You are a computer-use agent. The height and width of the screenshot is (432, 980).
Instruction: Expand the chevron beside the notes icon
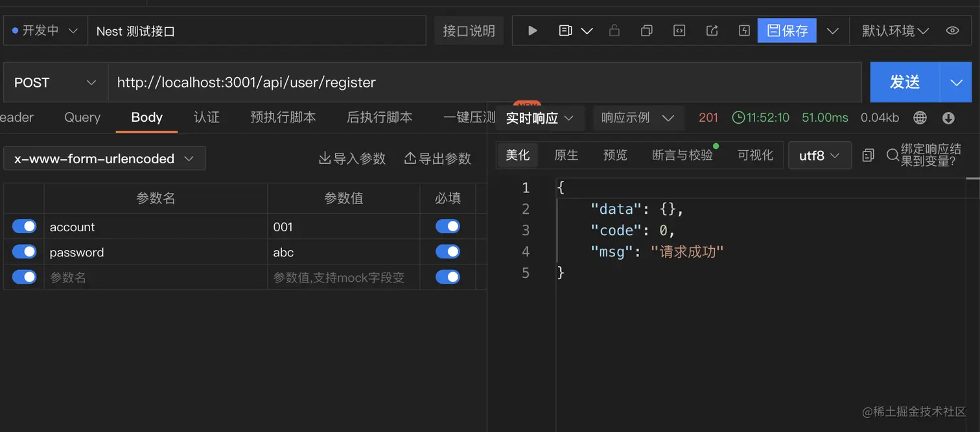pos(587,30)
